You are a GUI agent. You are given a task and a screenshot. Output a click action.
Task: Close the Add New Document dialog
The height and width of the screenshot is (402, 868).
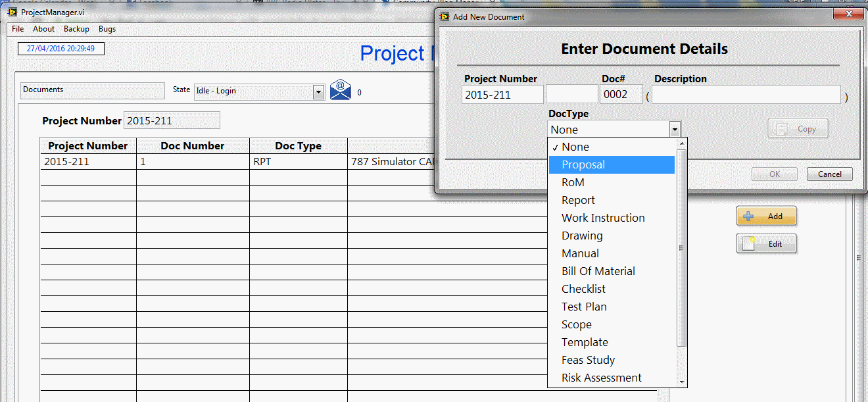pyautogui.click(x=849, y=14)
